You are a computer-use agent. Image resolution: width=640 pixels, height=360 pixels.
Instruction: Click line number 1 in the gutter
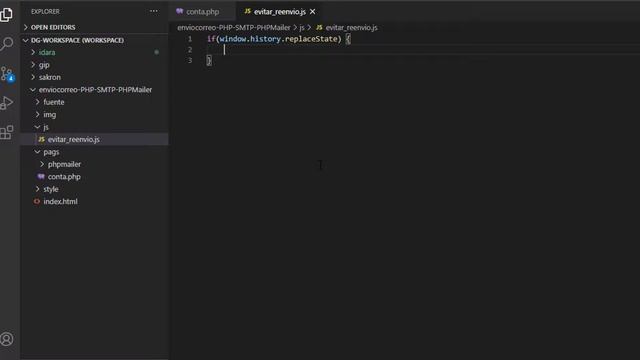click(x=190, y=39)
